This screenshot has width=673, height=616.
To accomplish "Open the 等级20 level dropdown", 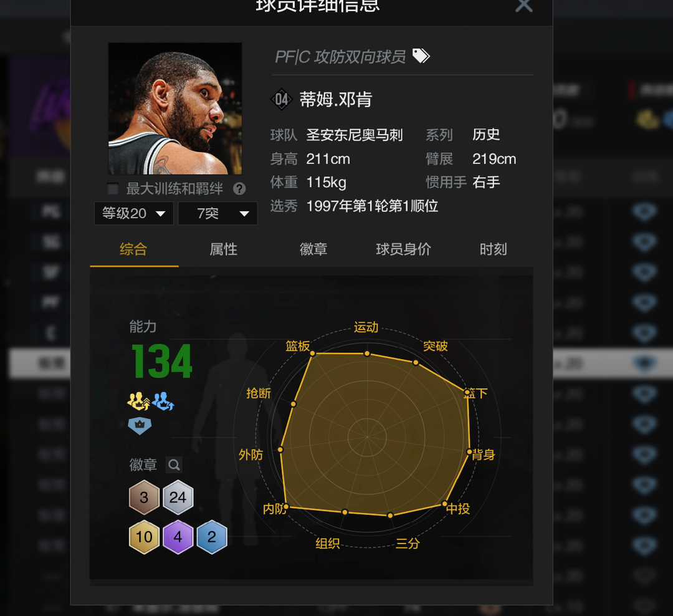I will click(134, 213).
